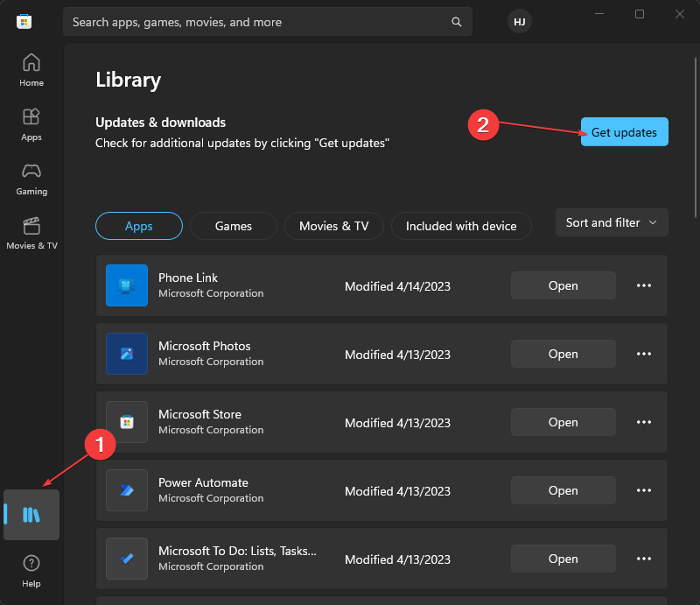The height and width of the screenshot is (605, 700).
Task: Select the Included with device tab
Action: (461, 226)
